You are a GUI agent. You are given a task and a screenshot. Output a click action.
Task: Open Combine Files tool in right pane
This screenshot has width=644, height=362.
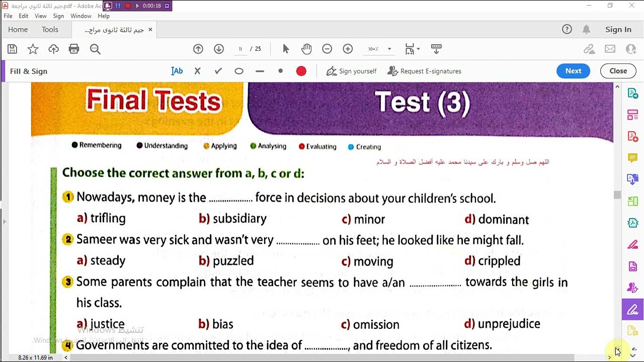[633, 115]
